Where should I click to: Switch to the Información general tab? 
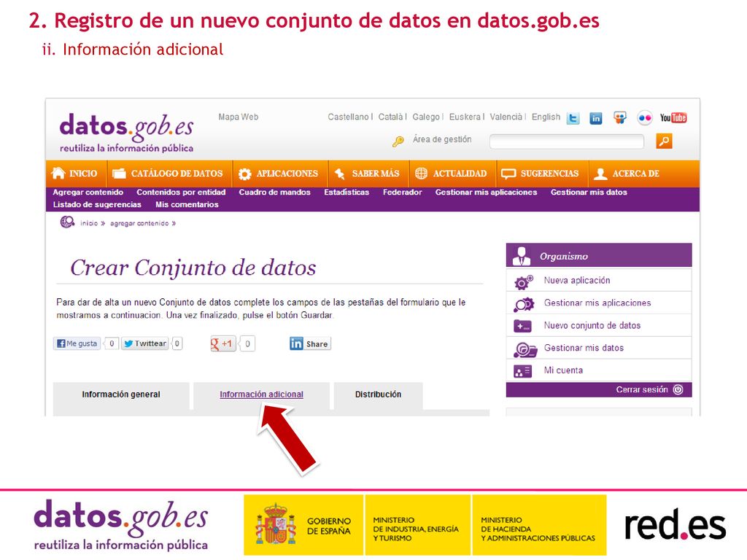[121, 394]
